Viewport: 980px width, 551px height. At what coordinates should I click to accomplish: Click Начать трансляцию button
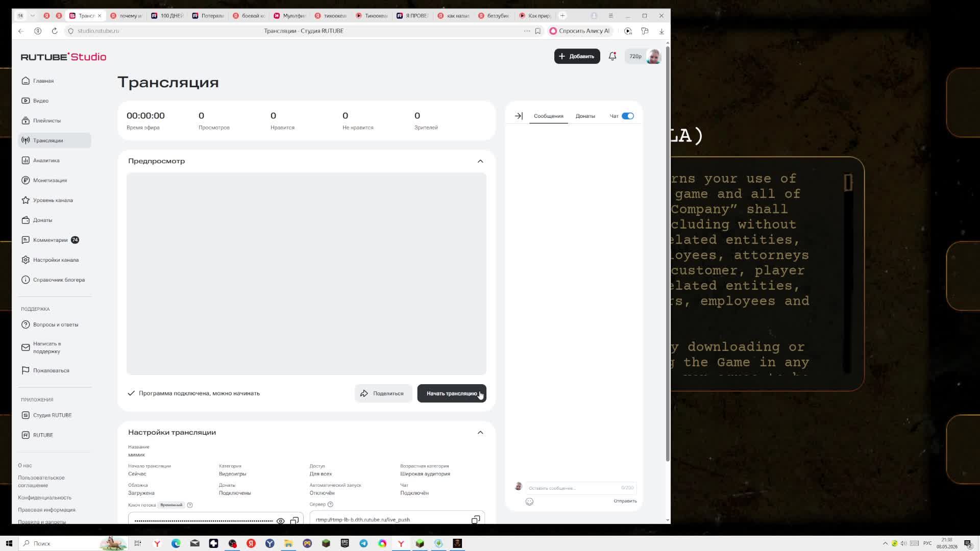pyautogui.click(x=452, y=393)
